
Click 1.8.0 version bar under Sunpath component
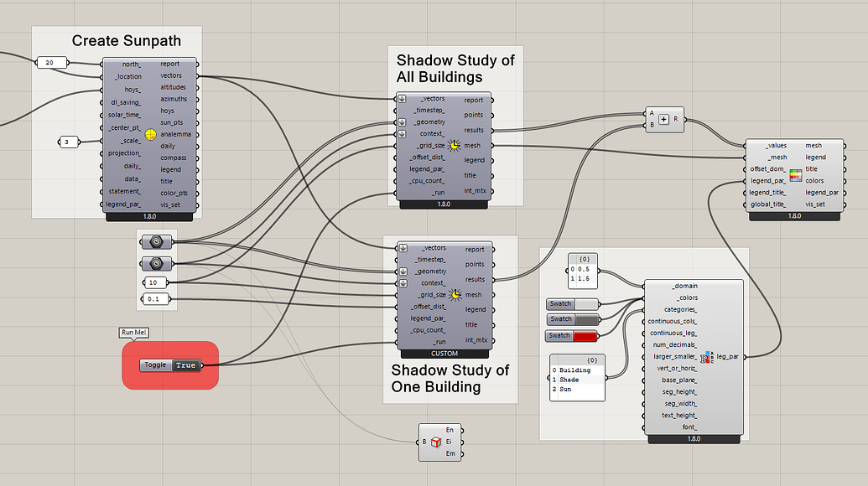149,217
